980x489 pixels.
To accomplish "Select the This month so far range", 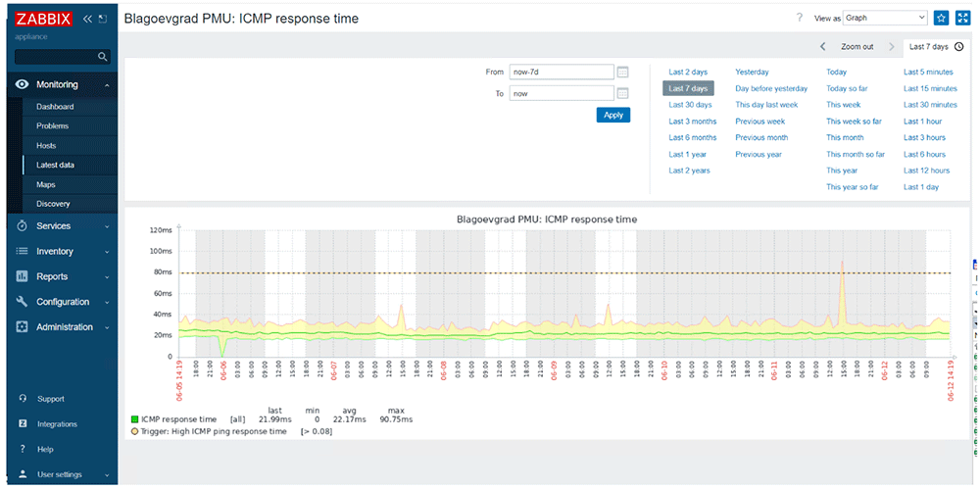I will click(x=856, y=154).
